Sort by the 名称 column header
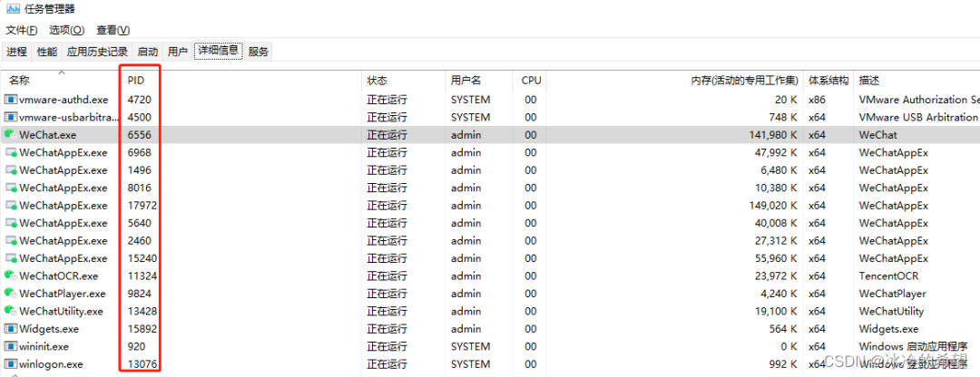This screenshot has height=377, width=980. 19,81
